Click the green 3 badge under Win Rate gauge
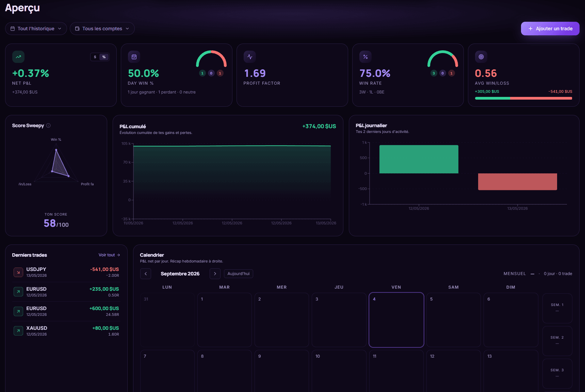Image resolution: width=585 pixels, height=392 pixels. (434, 73)
